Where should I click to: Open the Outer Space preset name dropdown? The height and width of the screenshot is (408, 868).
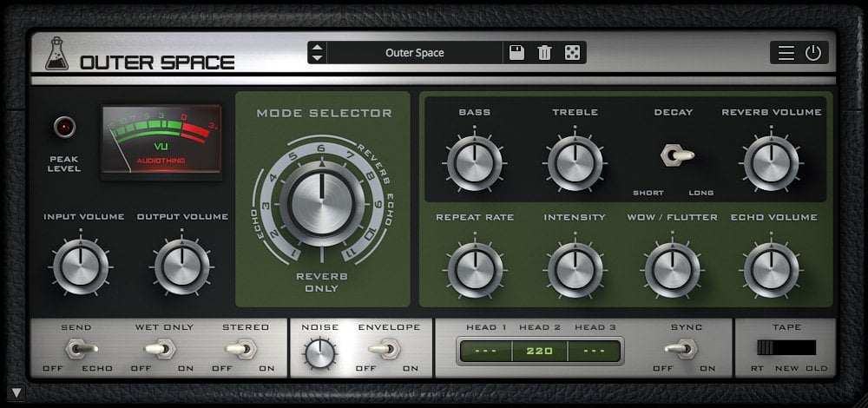pos(415,53)
